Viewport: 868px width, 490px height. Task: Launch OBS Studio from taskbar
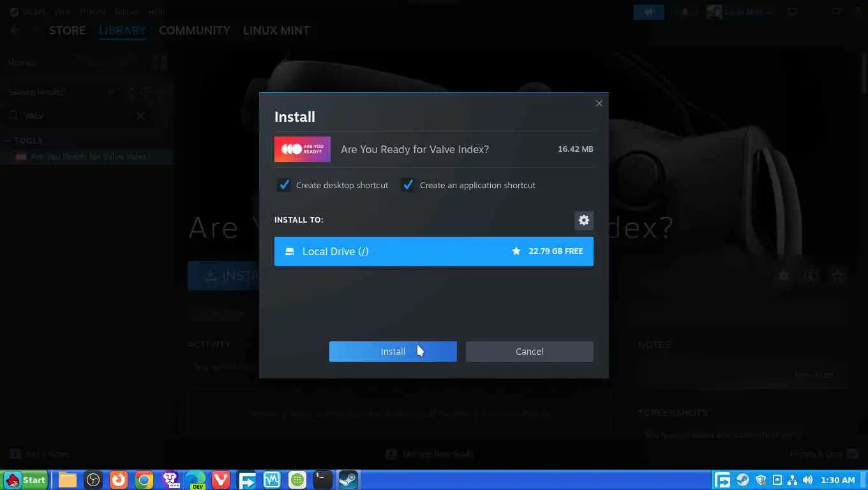[93, 480]
